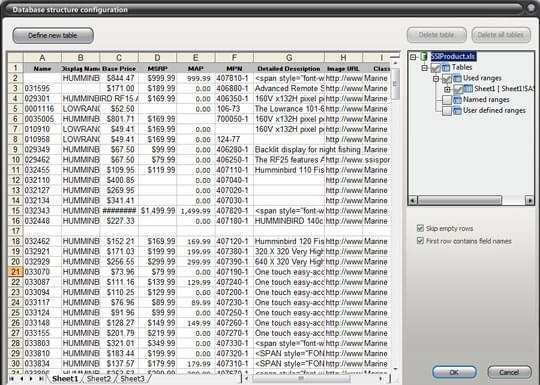Click the Tables node table icon

click(x=446, y=67)
